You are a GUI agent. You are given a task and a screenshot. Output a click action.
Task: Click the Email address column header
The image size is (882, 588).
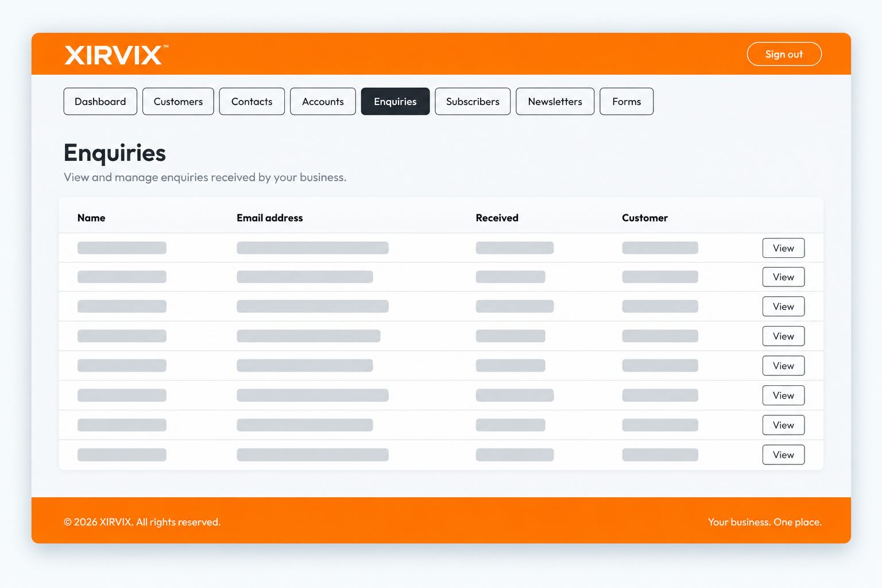click(x=269, y=218)
